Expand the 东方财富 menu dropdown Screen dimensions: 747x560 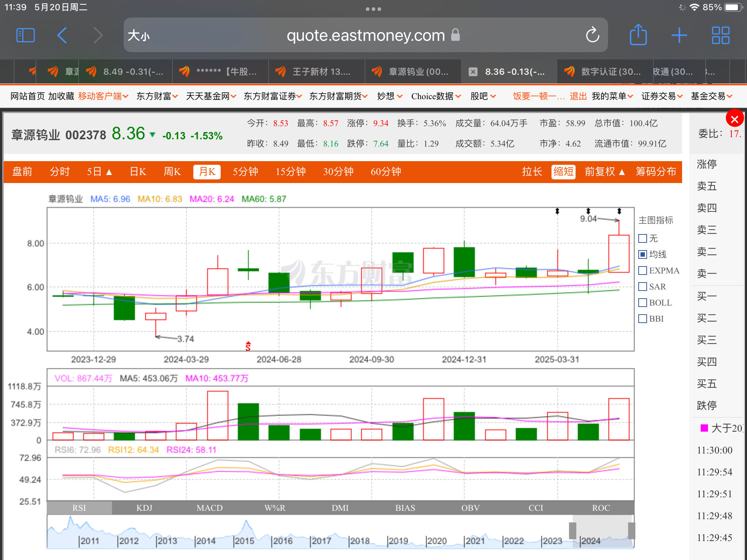pos(157,96)
